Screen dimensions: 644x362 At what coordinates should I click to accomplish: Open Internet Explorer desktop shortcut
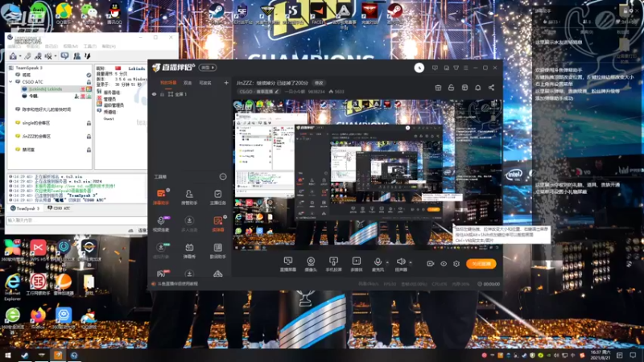pos(13,287)
